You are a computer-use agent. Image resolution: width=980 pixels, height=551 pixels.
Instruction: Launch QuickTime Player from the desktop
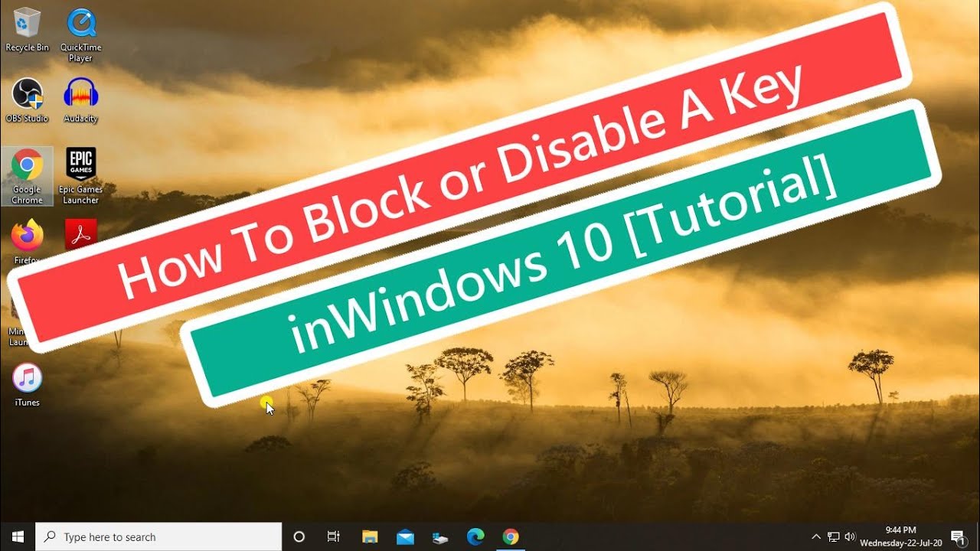tap(80, 35)
